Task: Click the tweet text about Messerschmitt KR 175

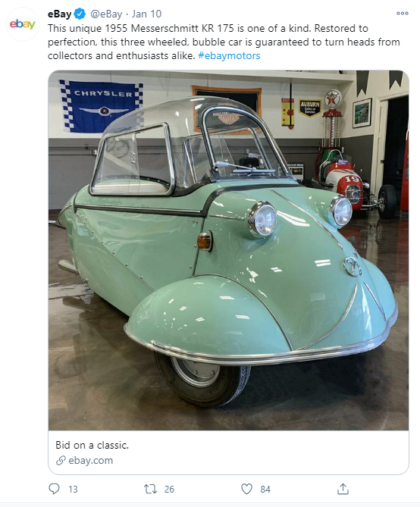Action: coord(224,42)
